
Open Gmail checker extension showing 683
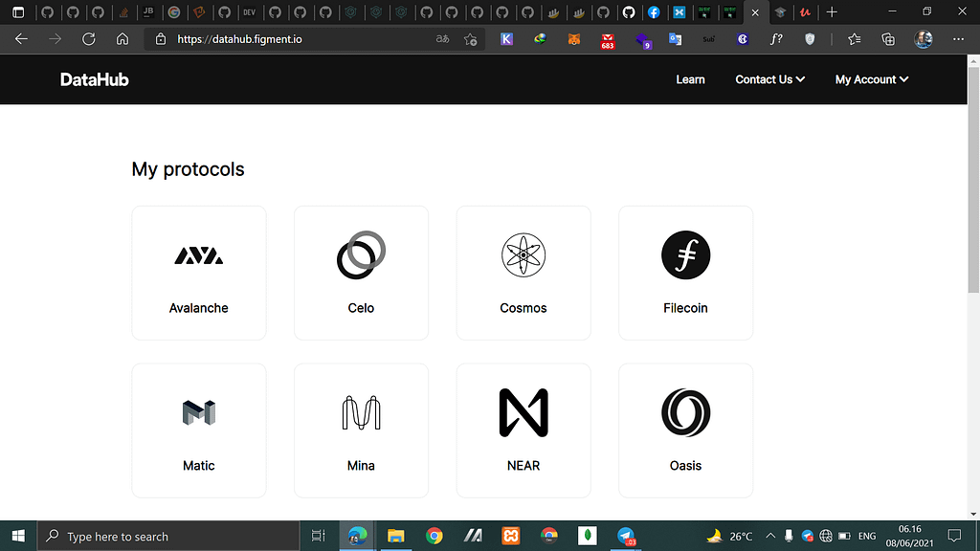tap(608, 40)
